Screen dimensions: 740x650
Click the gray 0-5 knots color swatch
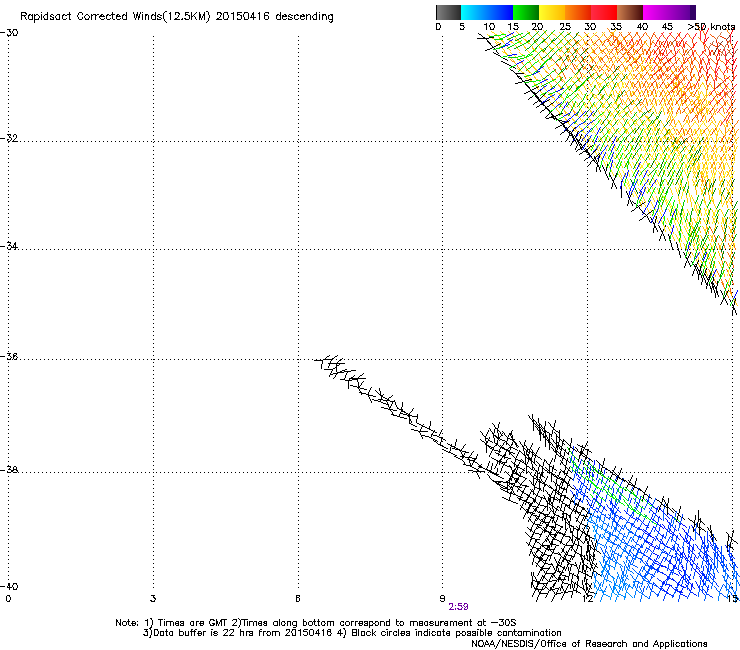448,12
